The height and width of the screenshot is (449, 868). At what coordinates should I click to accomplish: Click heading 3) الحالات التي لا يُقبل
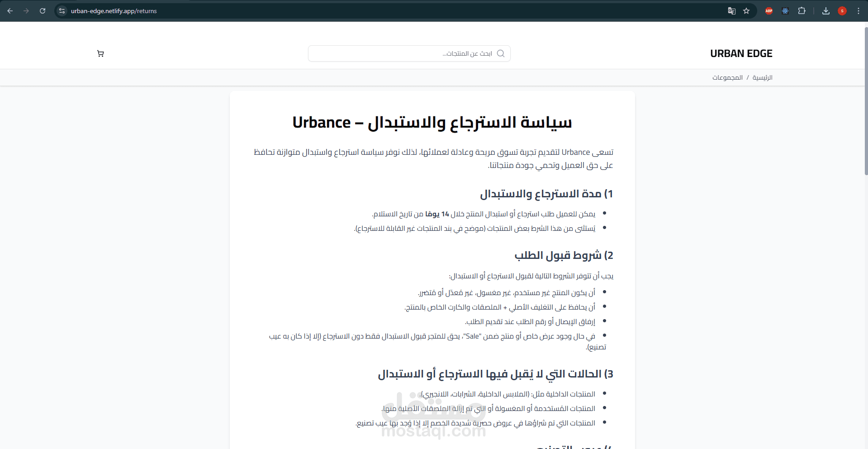pyautogui.click(x=495, y=374)
